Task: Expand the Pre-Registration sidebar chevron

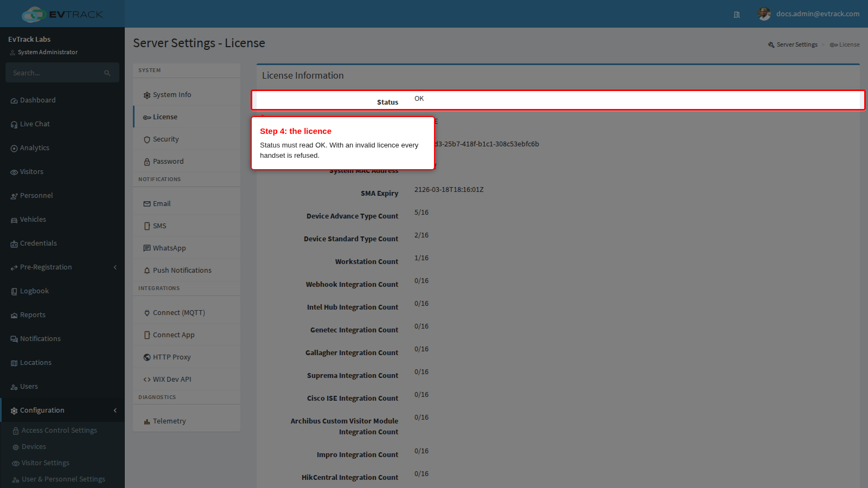Action: click(115, 267)
